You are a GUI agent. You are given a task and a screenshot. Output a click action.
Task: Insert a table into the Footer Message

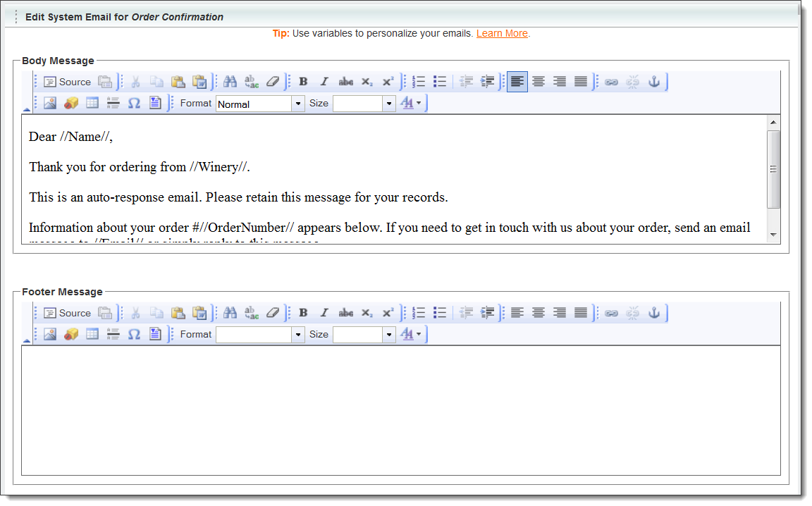[x=92, y=333]
